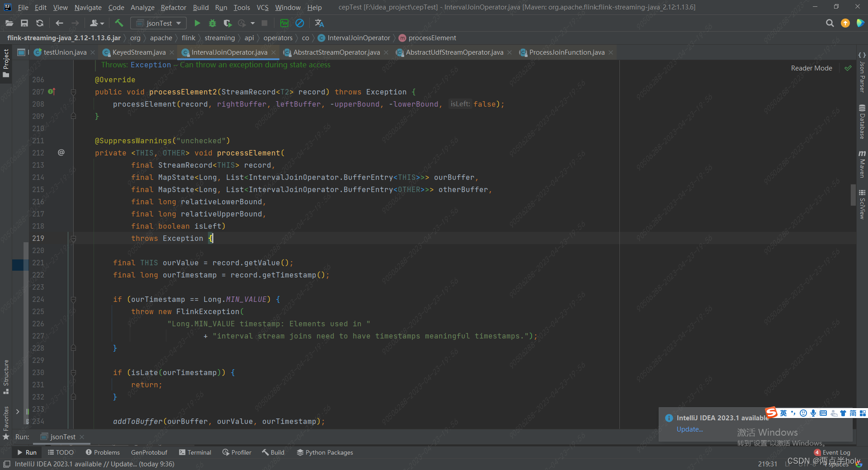Open the Maven side panel
The height and width of the screenshot is (470, 868).
click(x=862, y=164)
